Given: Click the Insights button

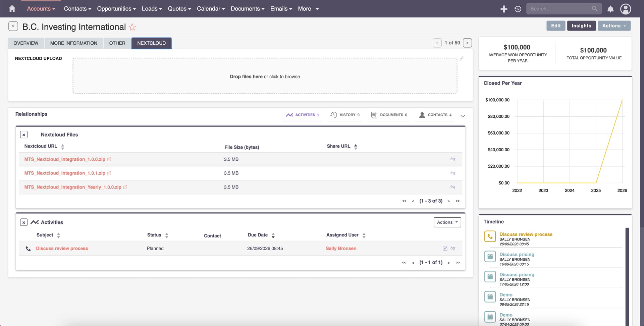Looking at the screenshot, I should (x=581, y=26).
